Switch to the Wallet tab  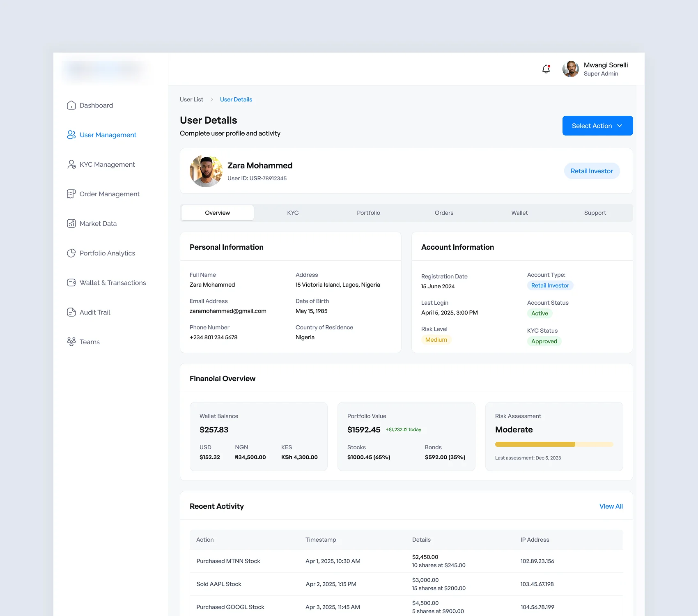(x=519, y=213)
